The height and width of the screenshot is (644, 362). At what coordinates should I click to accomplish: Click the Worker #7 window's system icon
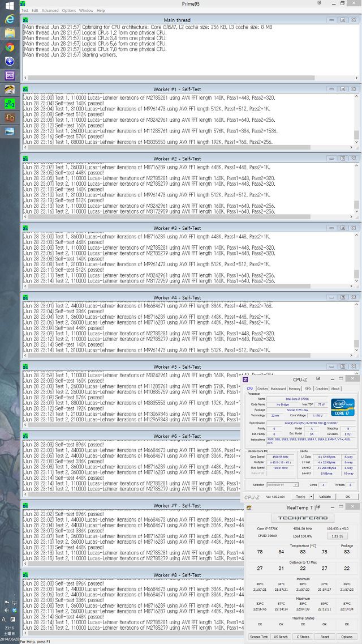25,506
